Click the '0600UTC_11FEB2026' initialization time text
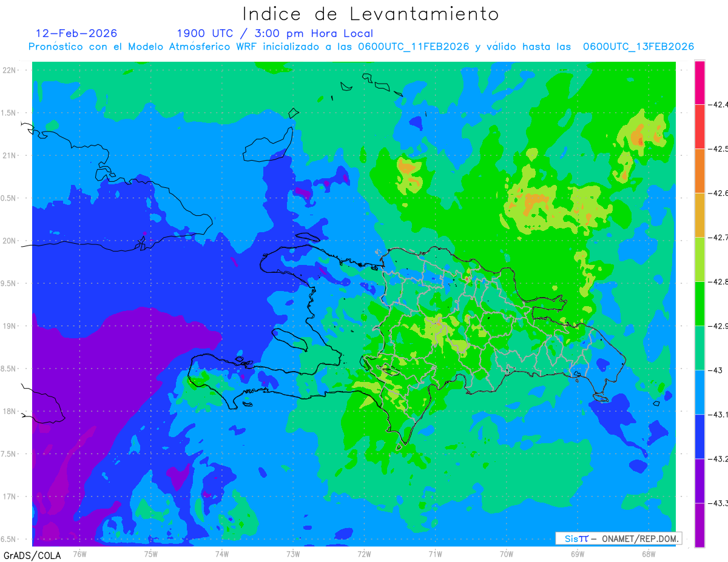Viewport: 728px width, 562px height. (414, 47)
